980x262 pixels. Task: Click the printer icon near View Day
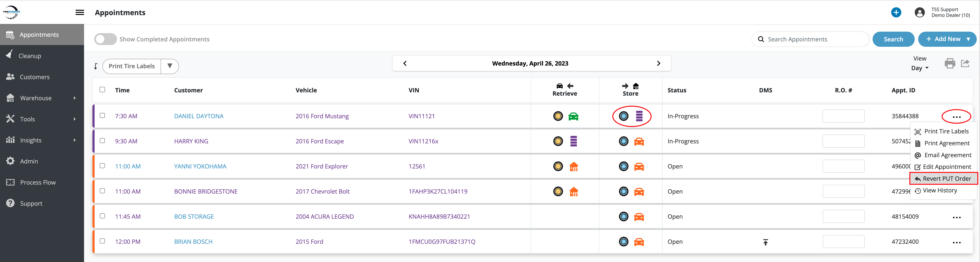(x=950, y=63)
